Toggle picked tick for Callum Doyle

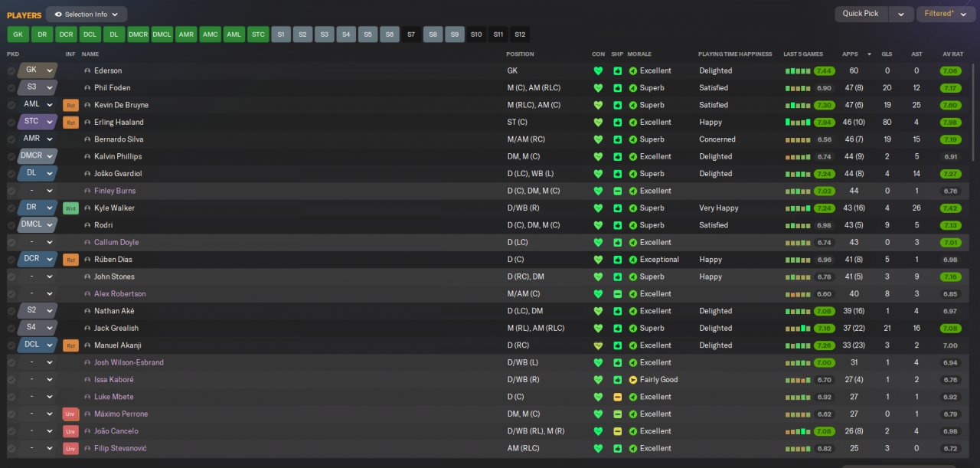(11, 242)
